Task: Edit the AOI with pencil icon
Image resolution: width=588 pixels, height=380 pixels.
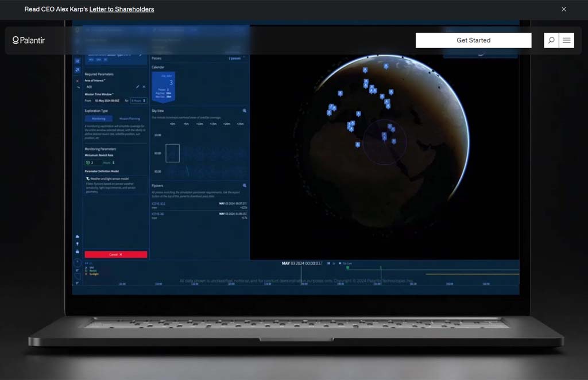Action: pyautogui.click(x=137, y=87)
